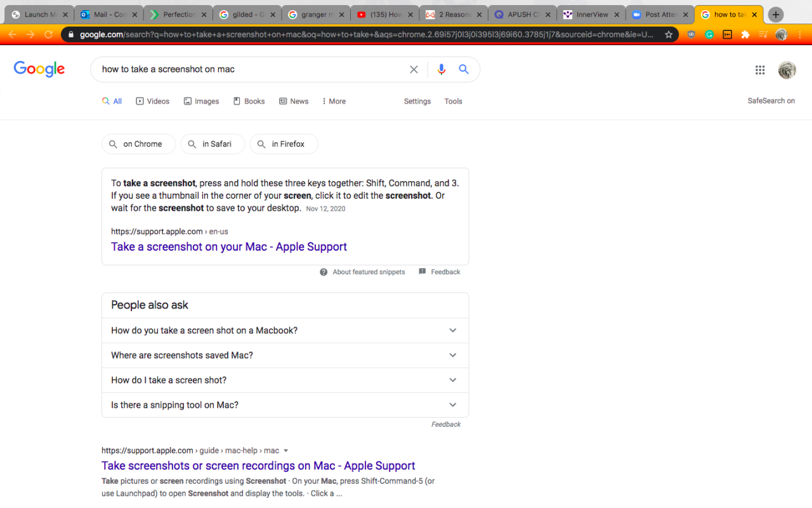Open the Google apps grid

coord(760,70)
